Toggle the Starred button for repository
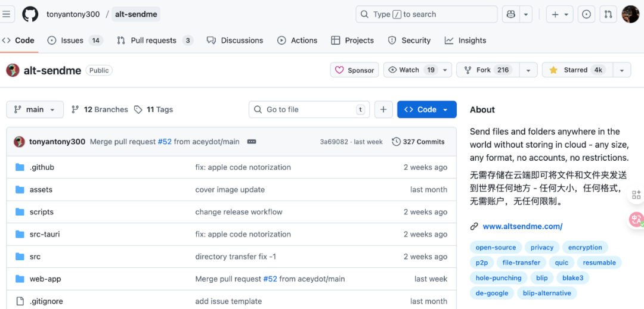This screenshot has height=309, width=644. click(576, 70)
